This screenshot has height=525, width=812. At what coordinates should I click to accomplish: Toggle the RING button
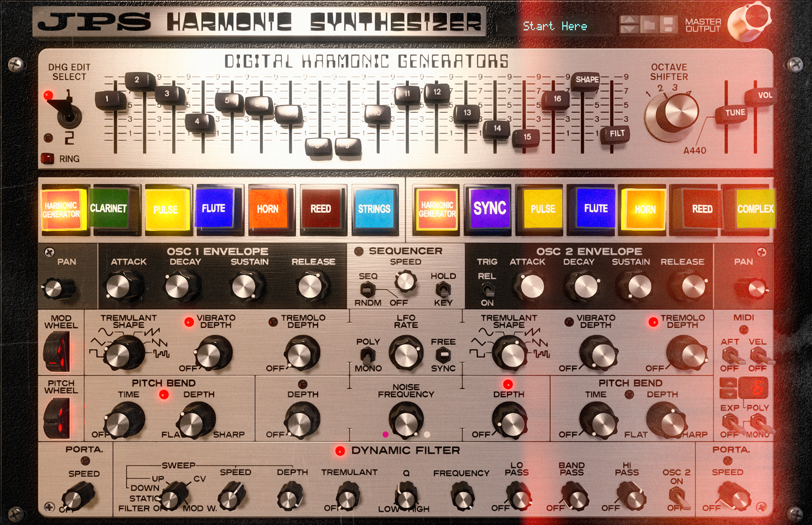click(x=48, y=158)
